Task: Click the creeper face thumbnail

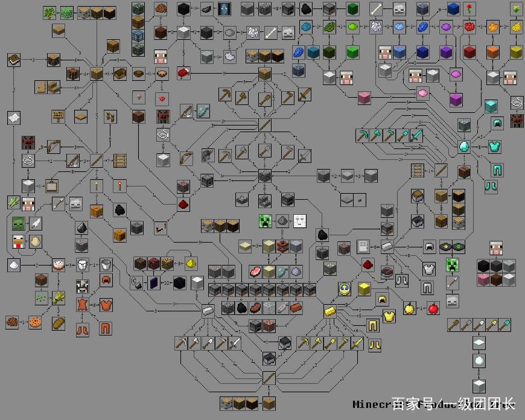Action: (266, 220)
